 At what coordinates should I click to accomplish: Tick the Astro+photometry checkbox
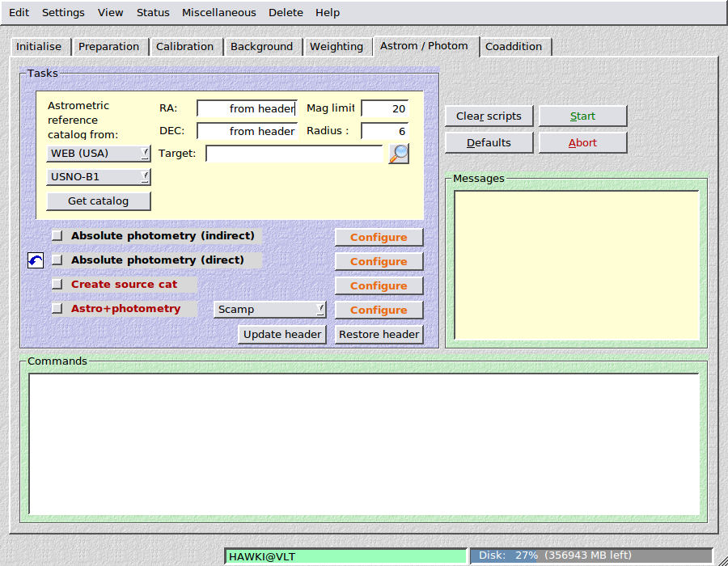pos(57,309)
